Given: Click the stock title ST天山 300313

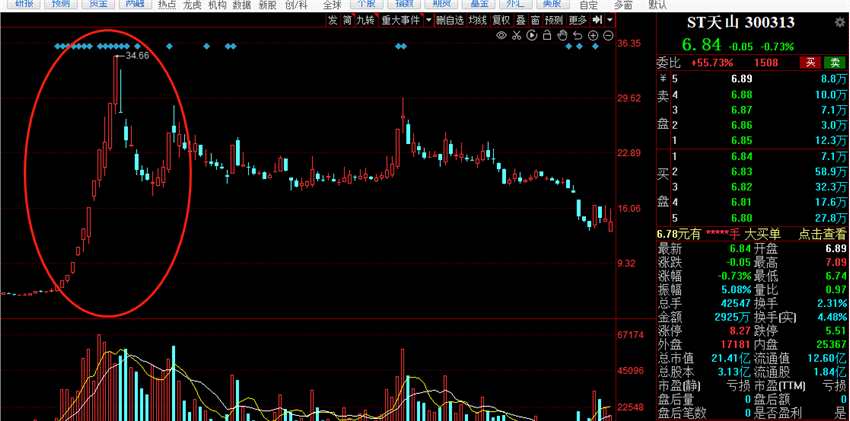Looking at the screenshot, I should (741, 23).
